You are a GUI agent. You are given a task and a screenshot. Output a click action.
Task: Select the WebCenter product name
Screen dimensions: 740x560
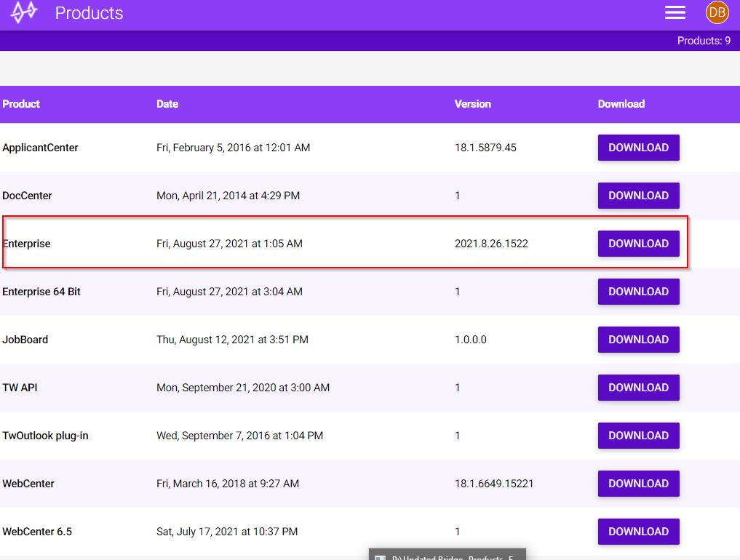pyautogui.click(x=28, y=484)
